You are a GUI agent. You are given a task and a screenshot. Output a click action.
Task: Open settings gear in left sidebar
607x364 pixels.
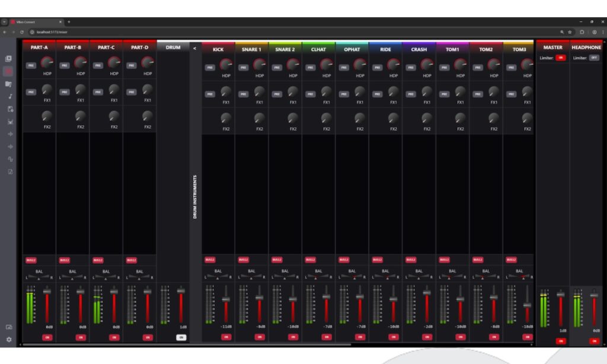[9, 340]
